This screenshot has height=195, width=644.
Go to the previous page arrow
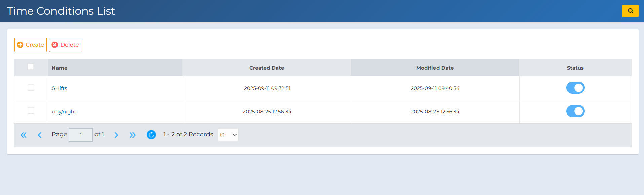(x=40, y=135)
